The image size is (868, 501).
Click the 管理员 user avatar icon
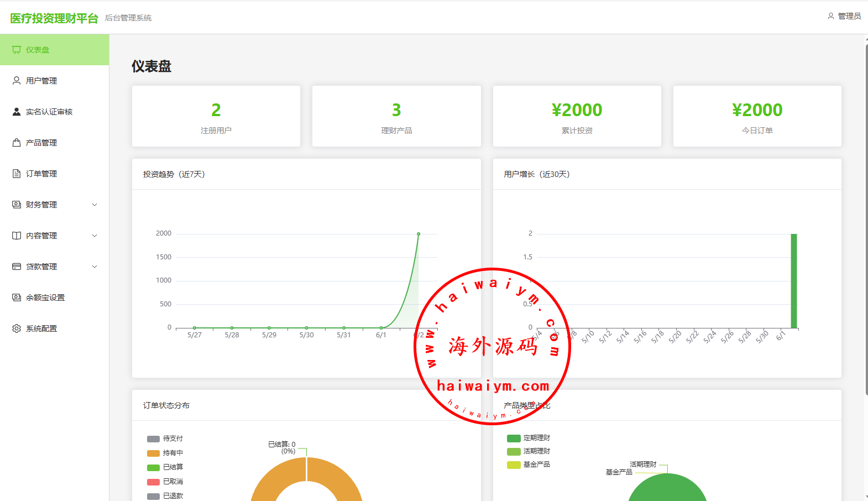830,16
